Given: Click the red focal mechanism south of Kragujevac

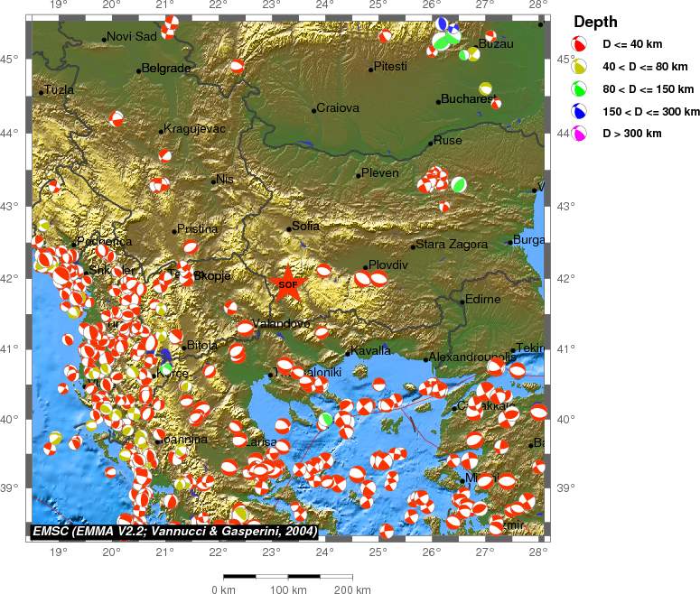Looking at the screenshot, I should (164, 156).
